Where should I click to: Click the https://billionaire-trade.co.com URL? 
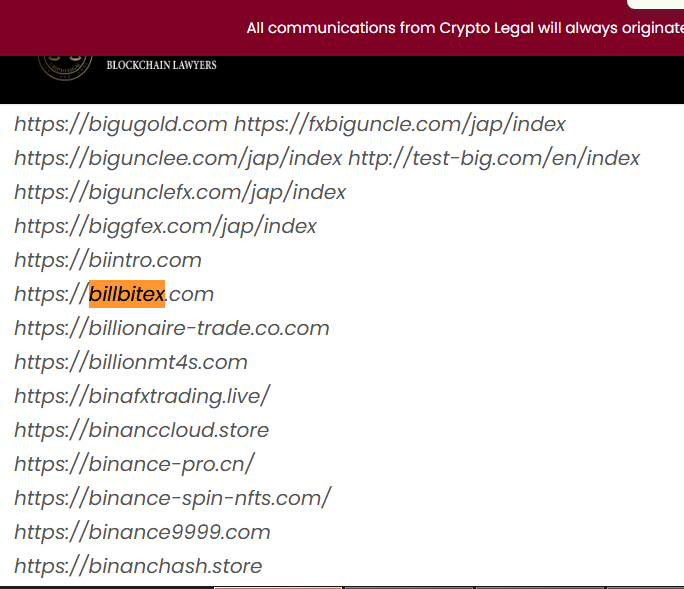(x=172, y=329)
